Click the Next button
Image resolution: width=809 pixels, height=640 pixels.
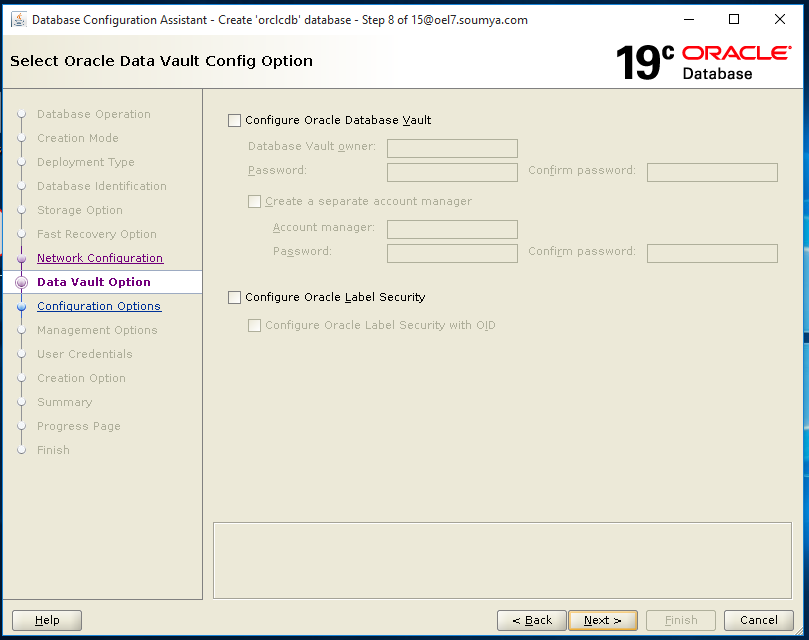(x=603, y=620)
